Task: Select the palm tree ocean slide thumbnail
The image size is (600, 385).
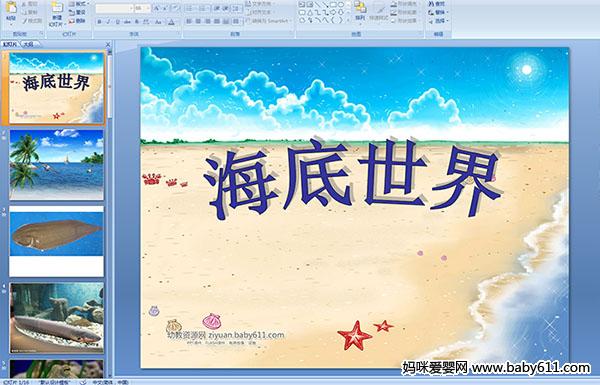Action: click(x=57, y=165)
